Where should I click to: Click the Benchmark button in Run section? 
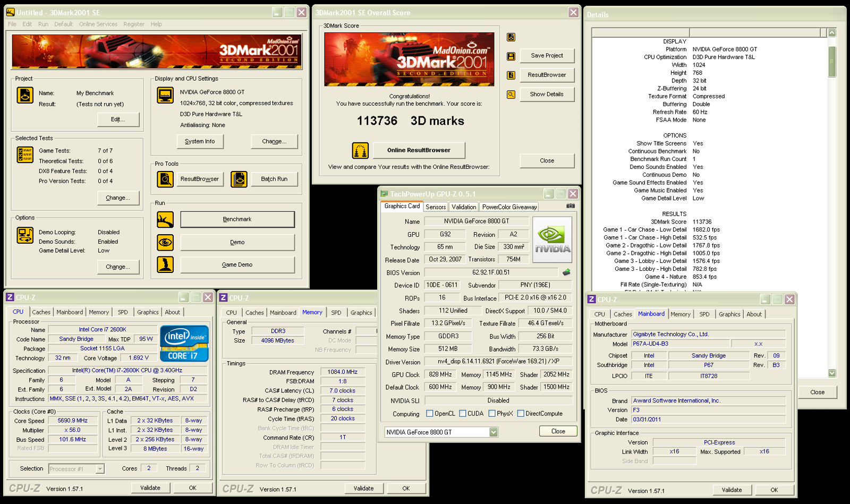point(237,219)
